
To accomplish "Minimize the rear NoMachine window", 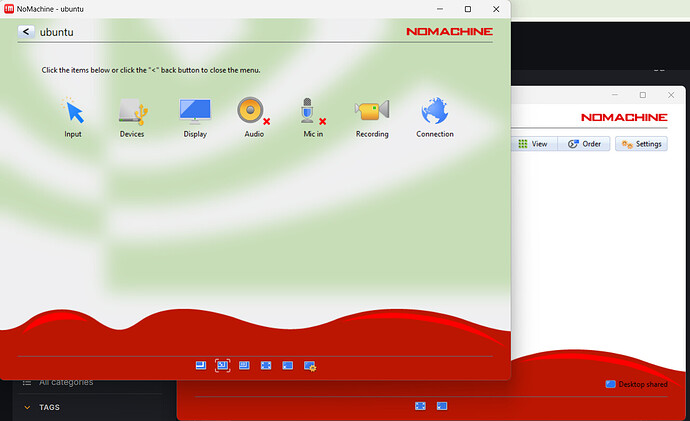I will [x=615, y=95].
